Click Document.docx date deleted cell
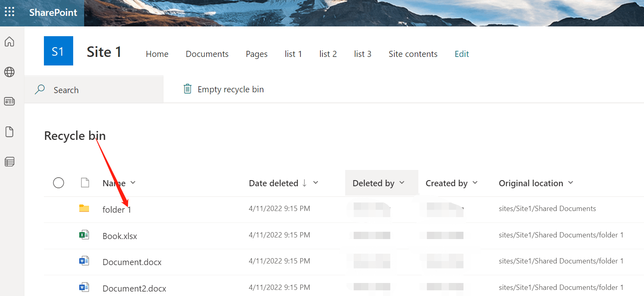 pos(279,261)
